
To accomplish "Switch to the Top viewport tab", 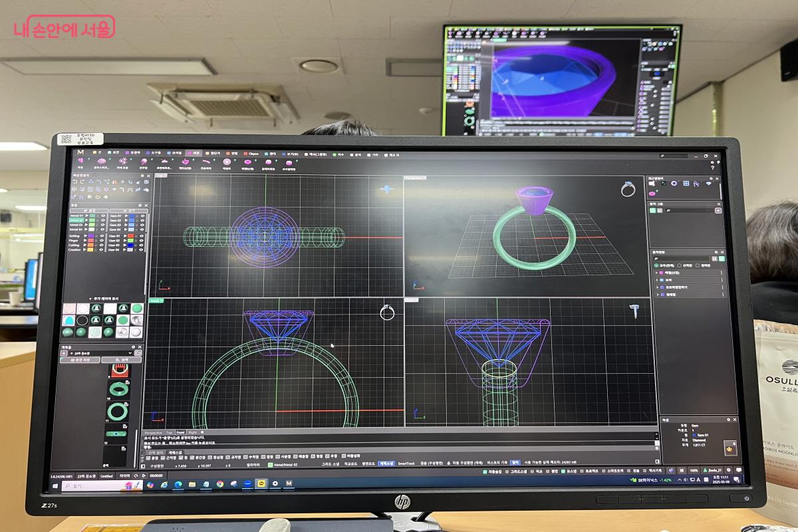I will pyautogui.click(x=169, y=432).
